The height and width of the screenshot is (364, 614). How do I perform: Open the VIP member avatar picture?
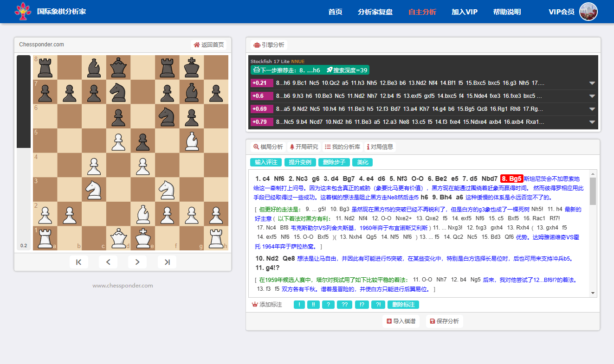(588, 12)
